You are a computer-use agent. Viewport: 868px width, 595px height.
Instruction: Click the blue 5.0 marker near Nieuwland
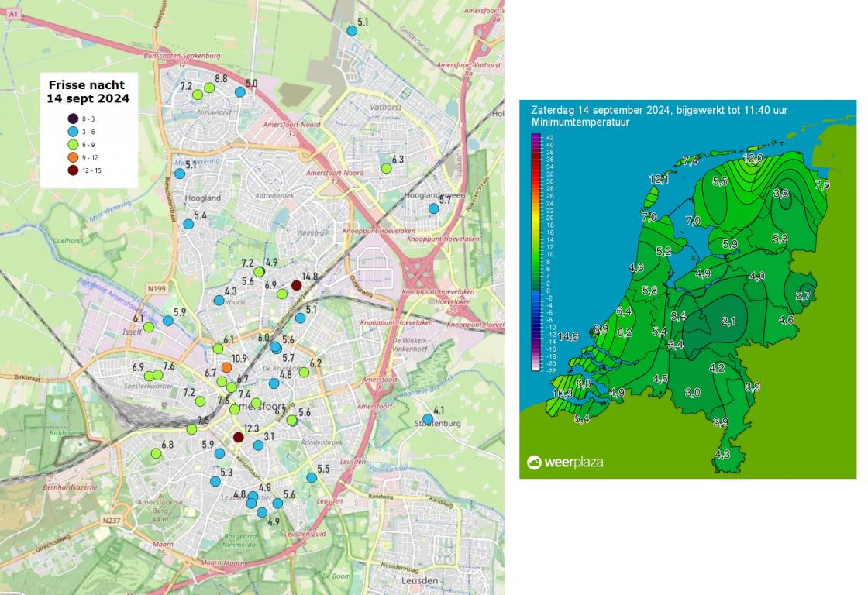(239, 92)
